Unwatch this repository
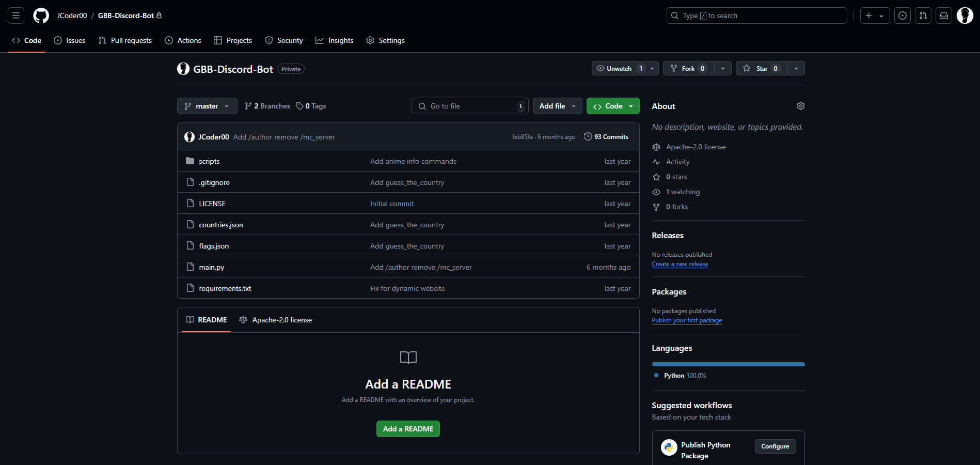 point(619,68)
